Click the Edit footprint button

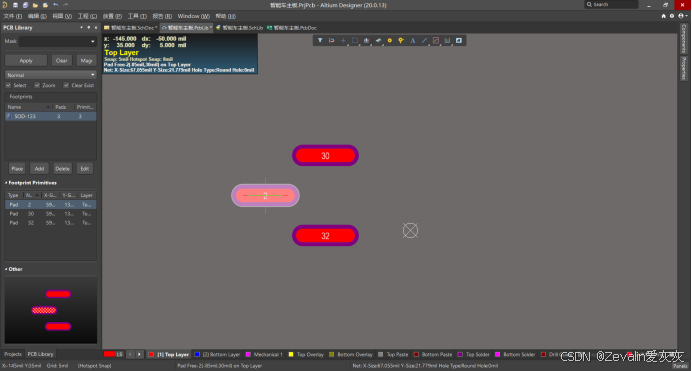85,169
